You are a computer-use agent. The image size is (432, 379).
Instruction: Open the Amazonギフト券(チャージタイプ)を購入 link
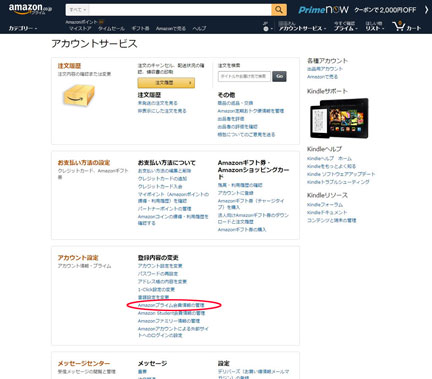point(251,204)
